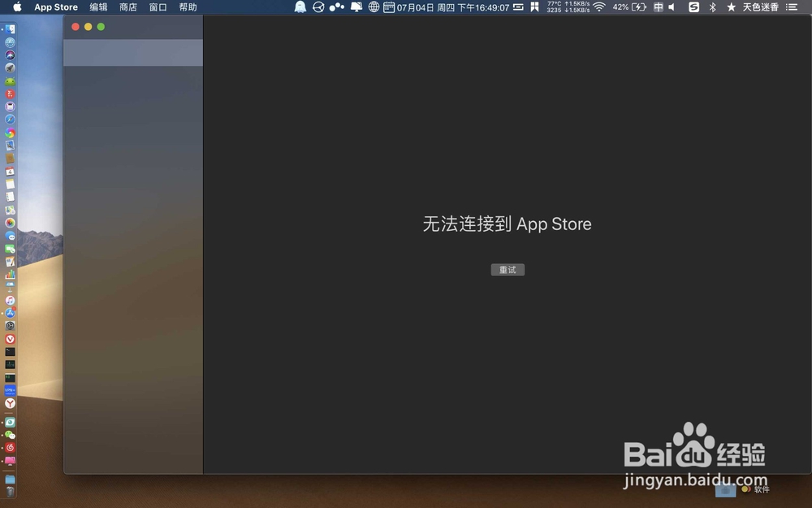
Task: Launch Siri from the dock
Action: [x=10, y=55]
